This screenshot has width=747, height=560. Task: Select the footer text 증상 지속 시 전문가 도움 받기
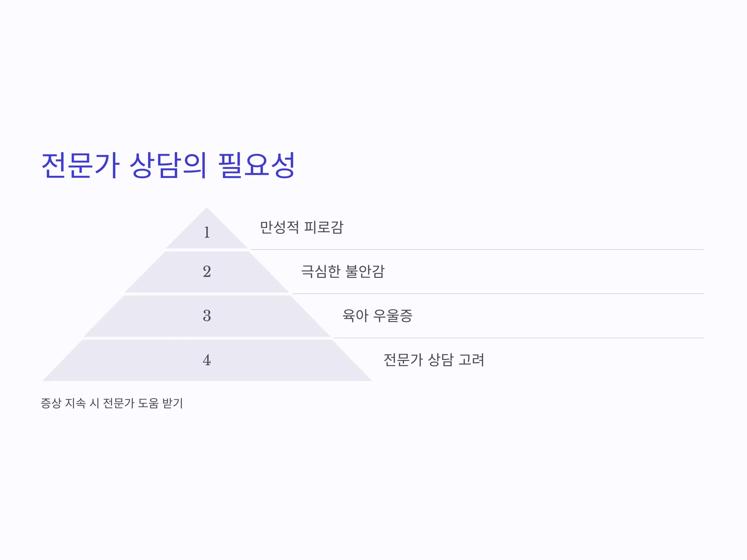pos(112,403)
